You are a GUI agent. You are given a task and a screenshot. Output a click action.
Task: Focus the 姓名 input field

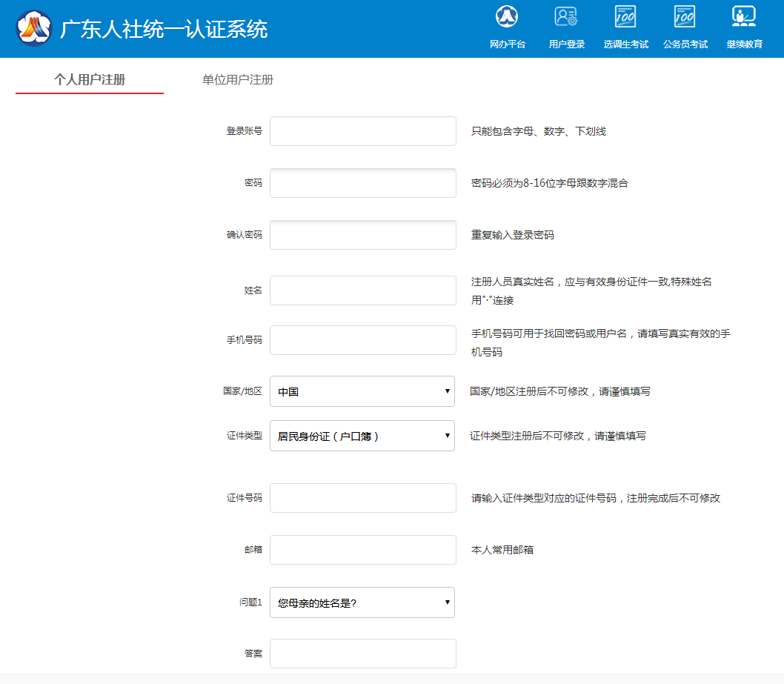point(363,290)
